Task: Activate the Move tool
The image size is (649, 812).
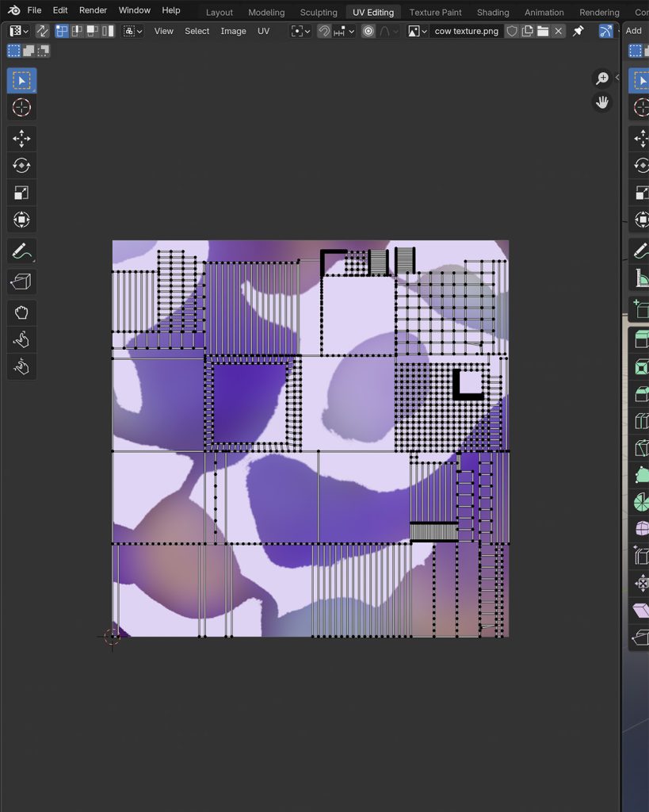Action: (x=21, y=139)
